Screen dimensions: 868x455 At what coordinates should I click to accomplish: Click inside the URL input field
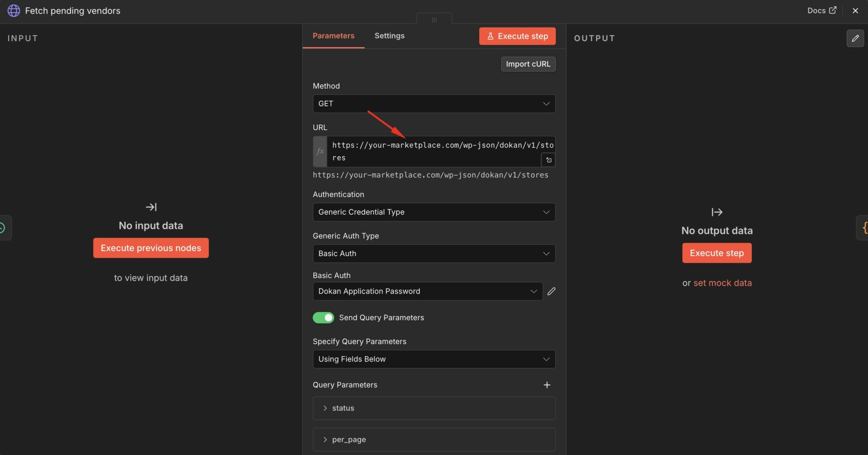pos(434,152)
